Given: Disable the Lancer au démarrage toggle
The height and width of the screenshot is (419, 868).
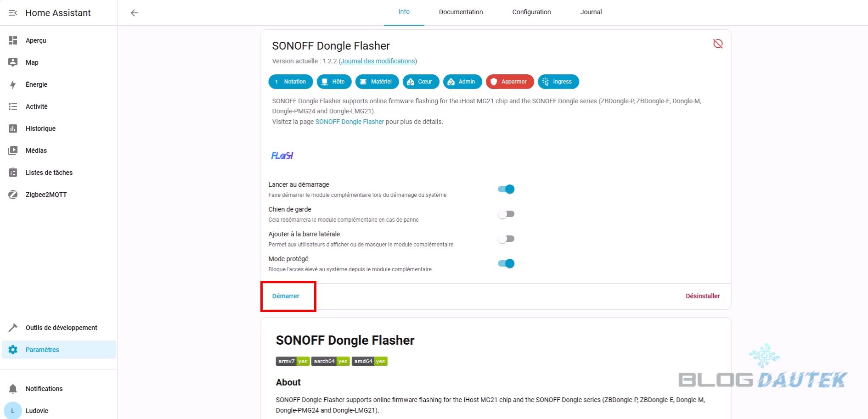Looking at the screenshot, I should [506, 189].
